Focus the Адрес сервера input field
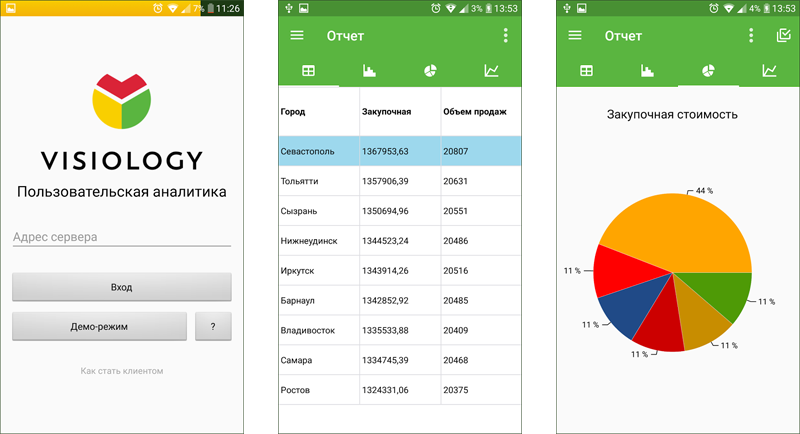 click(122, 237)
